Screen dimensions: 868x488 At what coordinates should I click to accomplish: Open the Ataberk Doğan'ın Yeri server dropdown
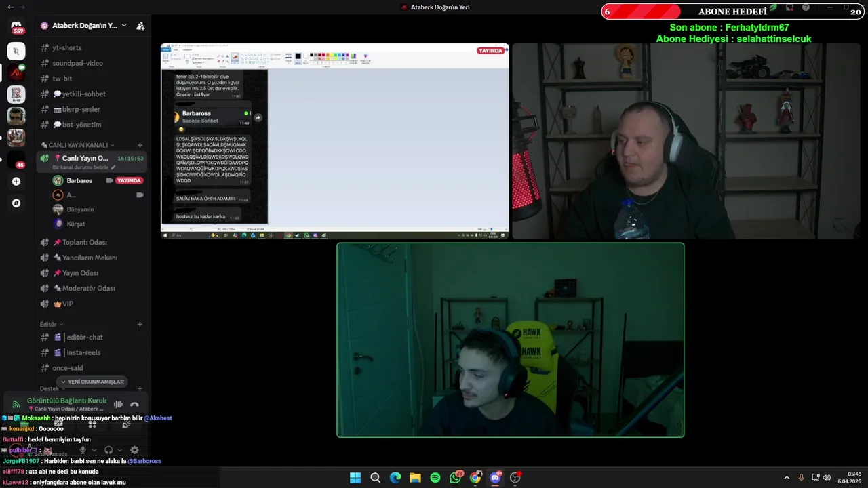coord(124,26)
